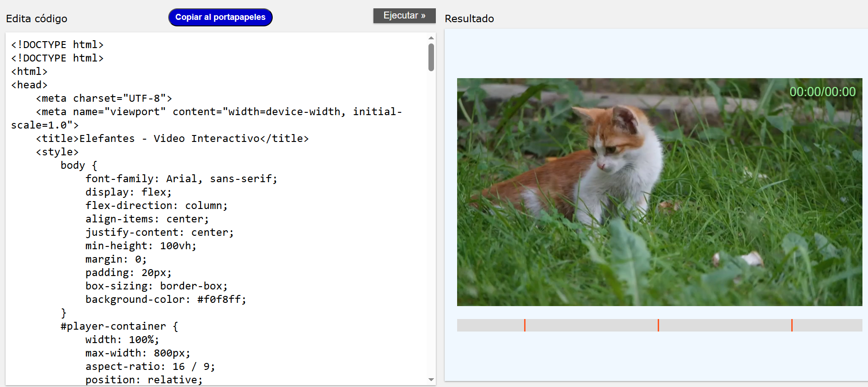Click the #player-container selector line
Image resolution: width=868 pixels, height=387 pixels.
(x=119, y=326)
